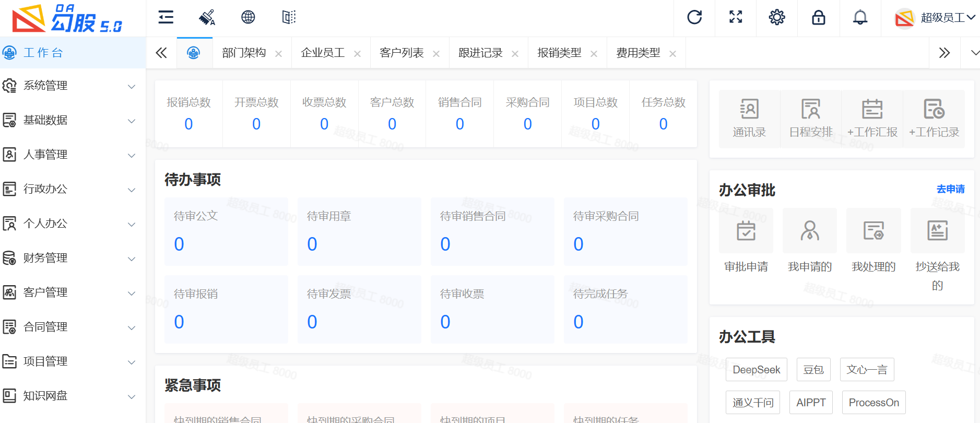Click the refresh page icon
This screenshot has width=980, height=423.
(694, 17)
